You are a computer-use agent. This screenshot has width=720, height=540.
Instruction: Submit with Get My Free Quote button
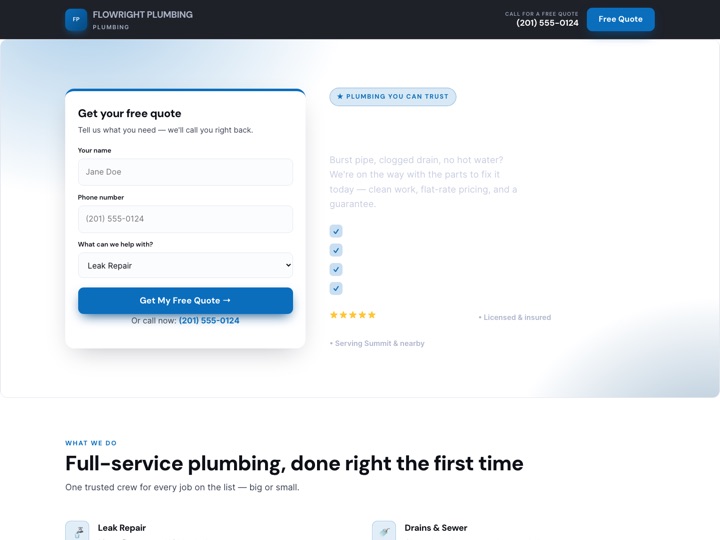click(x=185, y=301)
